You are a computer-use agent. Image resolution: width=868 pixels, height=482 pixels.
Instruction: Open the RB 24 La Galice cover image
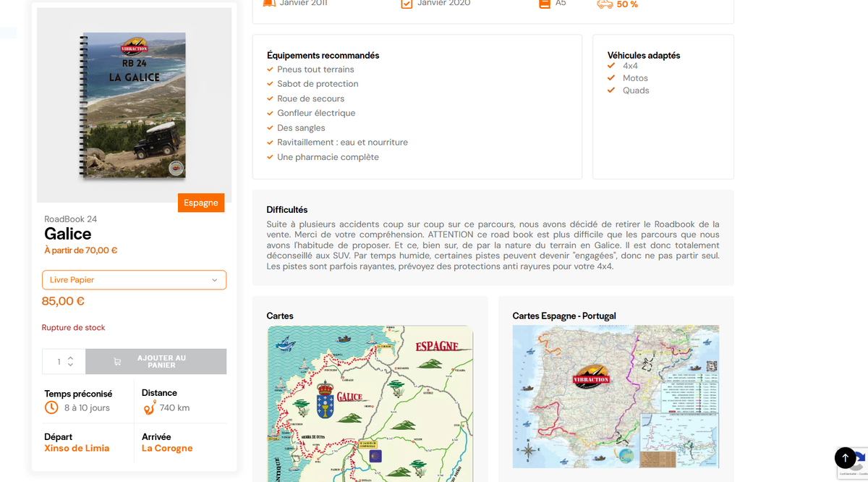[x=134, y=105]
